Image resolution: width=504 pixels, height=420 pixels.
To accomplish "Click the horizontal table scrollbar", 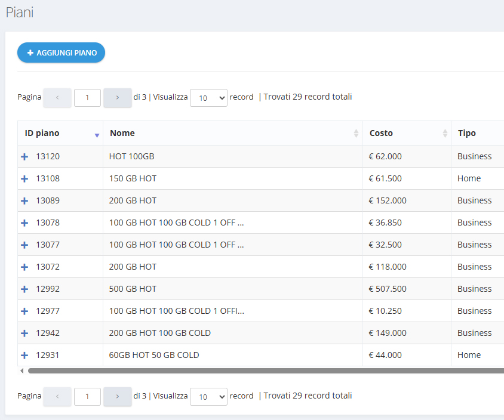I will 263,370.
